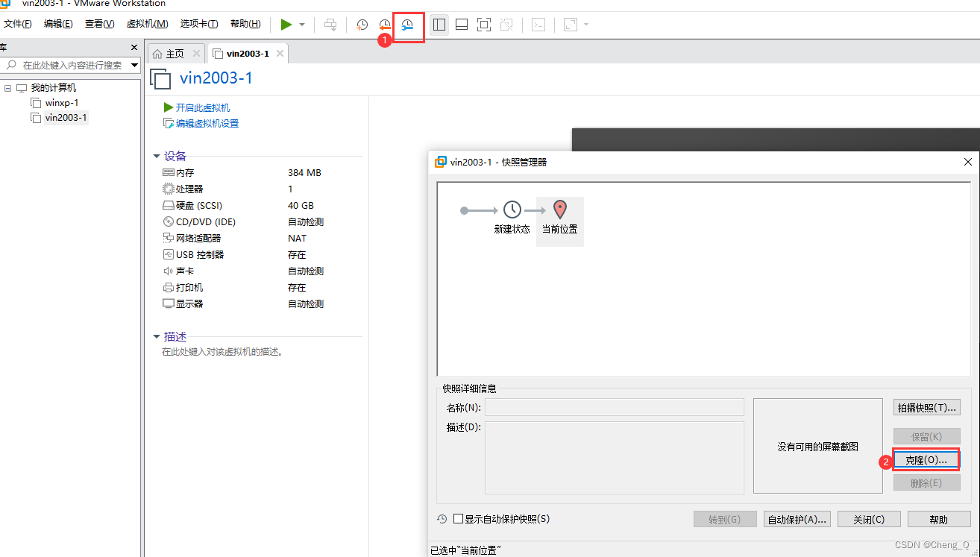The image size is (980, 557).
Task: Click the full screen mode toolbar icon
Action: (484, 25)
